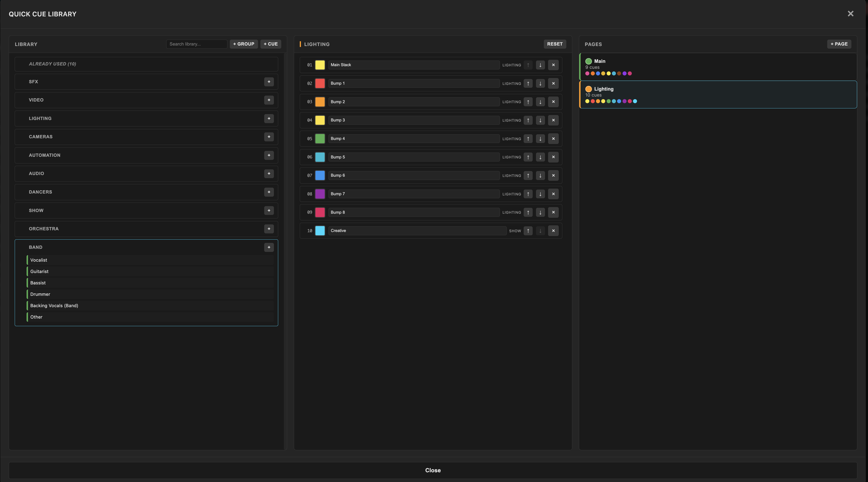The height and width of the screenshot is (482, 868).
Task: Click the Search library input field
Action: click(x=196, y=44)
